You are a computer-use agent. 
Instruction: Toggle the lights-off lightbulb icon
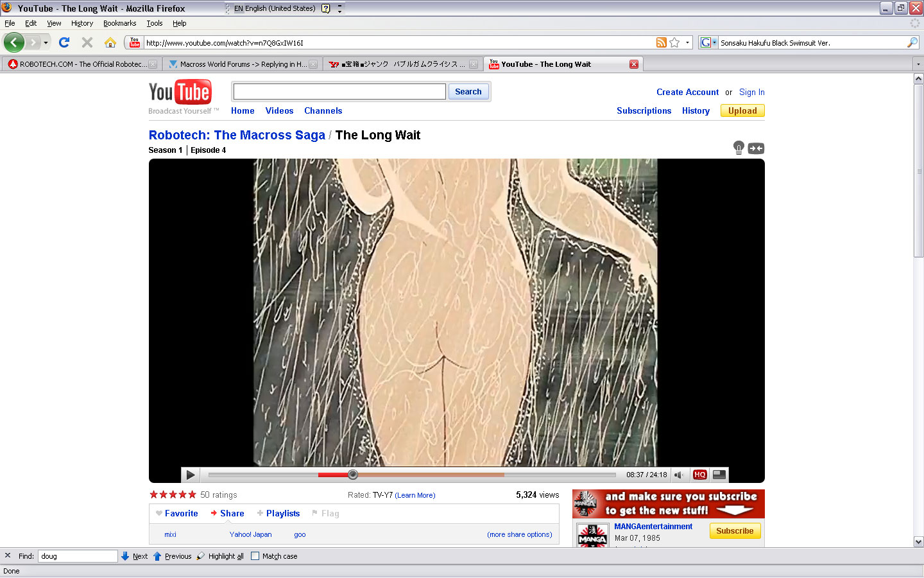[x=739, y=148]
